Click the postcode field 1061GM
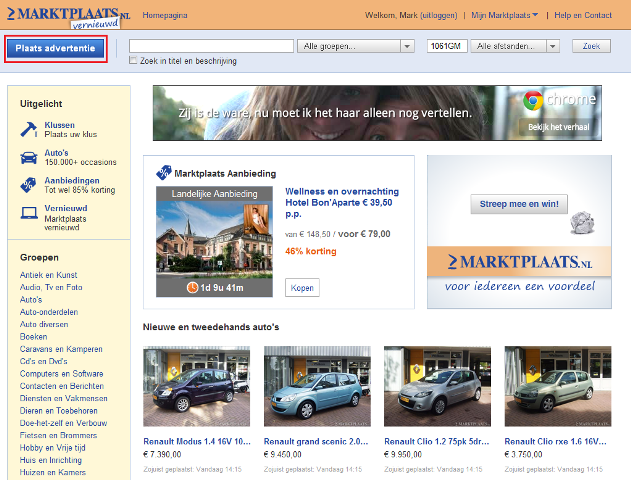This screenshot has height=480, width=631. click(447, 46)
